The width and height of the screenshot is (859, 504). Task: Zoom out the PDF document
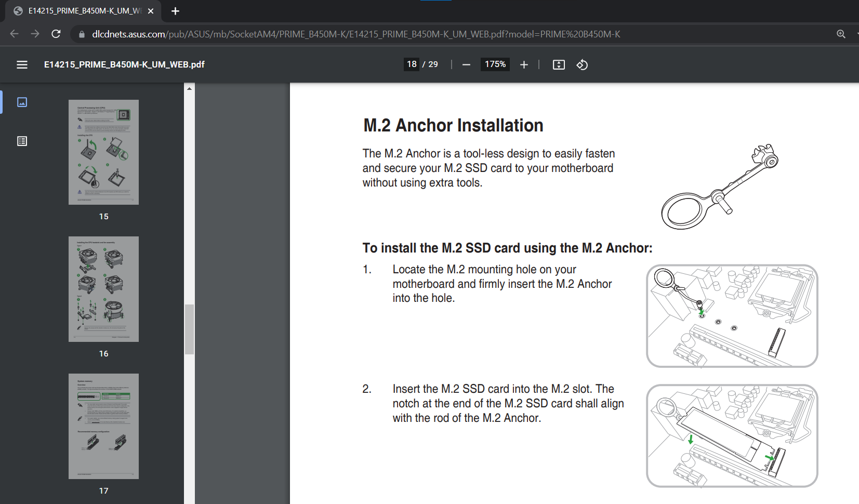[x=466, y=64]
